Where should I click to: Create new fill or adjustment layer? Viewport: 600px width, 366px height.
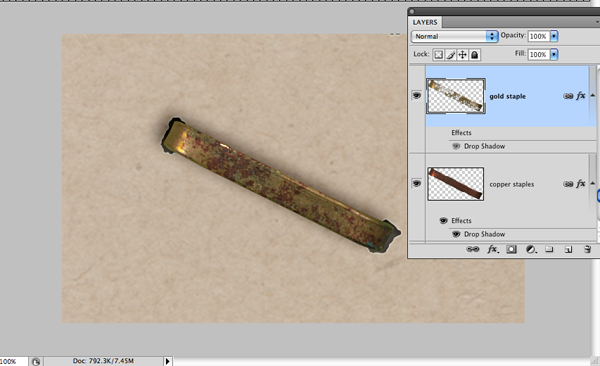click(x=531, y=250)
